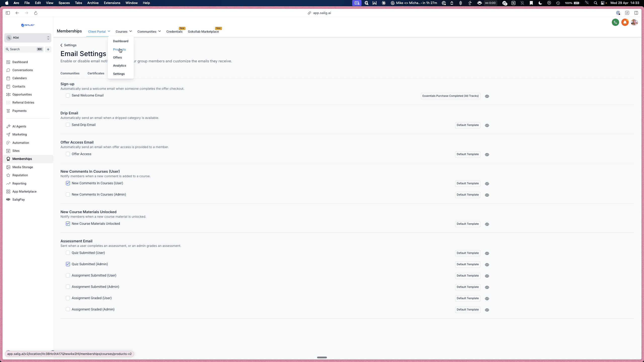Open AI Agents sidebar item
This screenshot has width=644, height=362.
19,126
